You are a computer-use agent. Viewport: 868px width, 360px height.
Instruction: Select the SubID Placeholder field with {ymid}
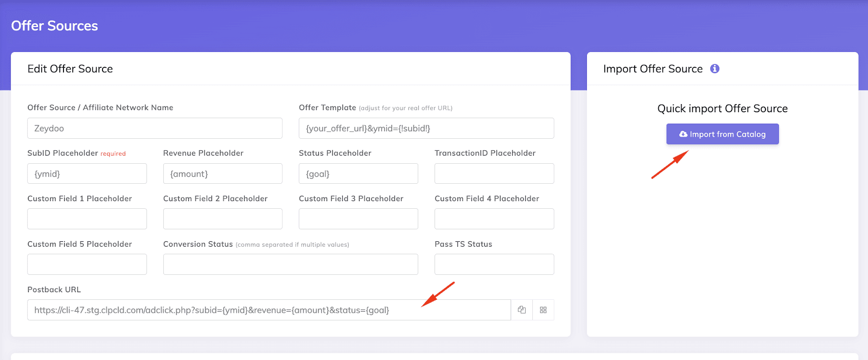[x=87, y=174]
